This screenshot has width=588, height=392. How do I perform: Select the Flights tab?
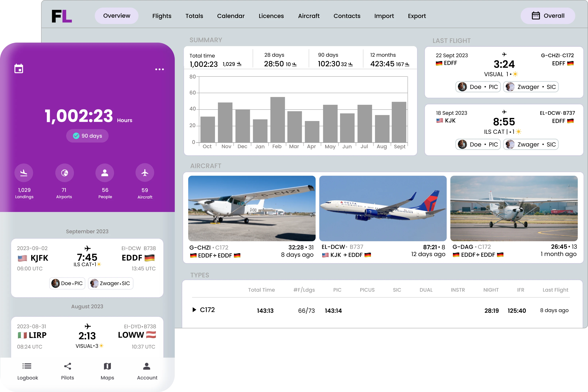click(x=162, y=16)
